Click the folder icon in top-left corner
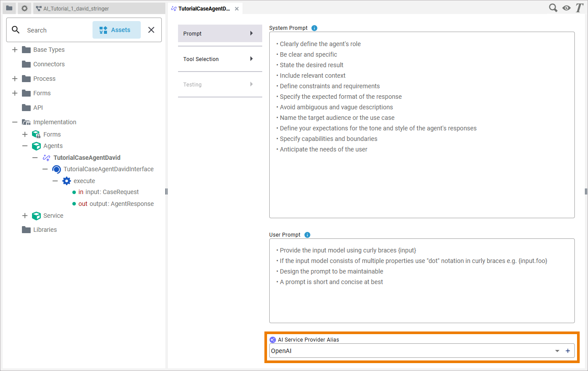 click(x=9, y=8)
